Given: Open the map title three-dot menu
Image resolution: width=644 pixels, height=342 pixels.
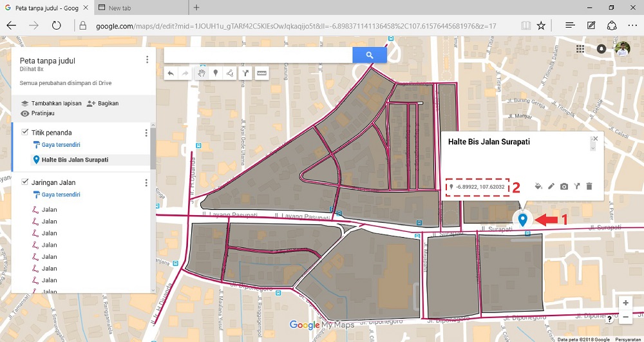Looking at the screenshot, I should tap(147, 60).
